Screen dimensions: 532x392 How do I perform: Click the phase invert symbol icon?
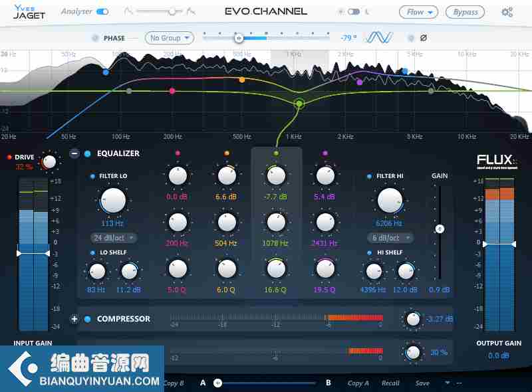coord(423,38)
